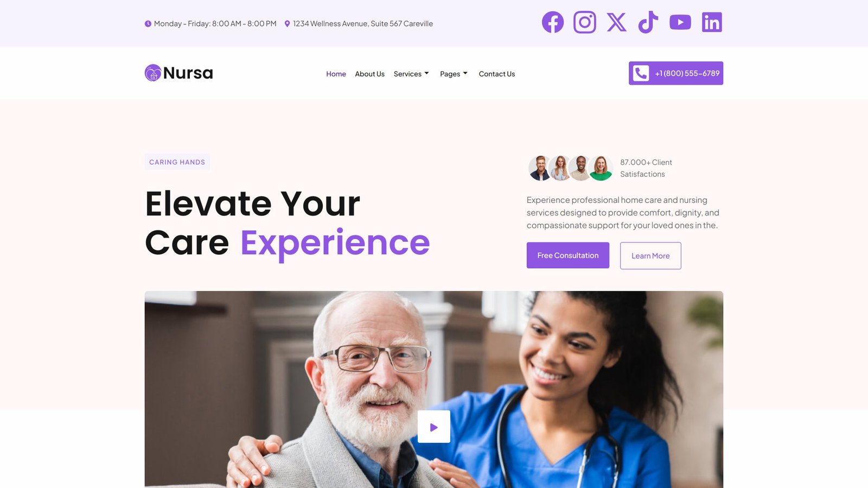Open the LinkedIn social icon
The height and width of the screenshot is (488, 868).
click(712, 22)
